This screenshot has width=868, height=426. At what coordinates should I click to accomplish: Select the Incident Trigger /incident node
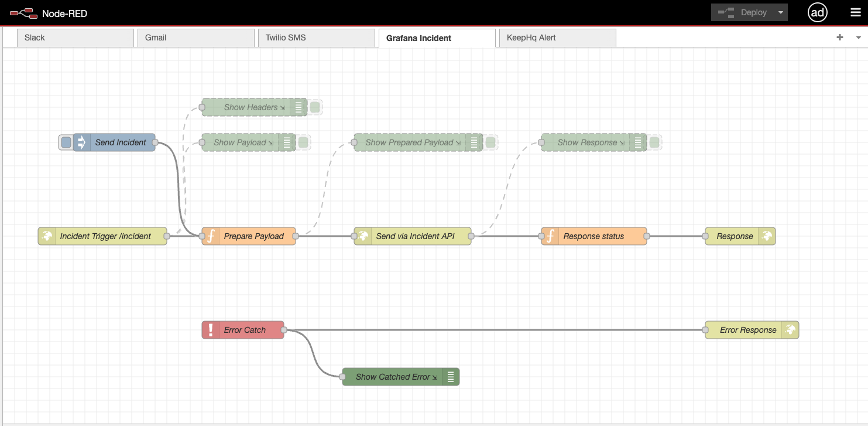point(102,236)
